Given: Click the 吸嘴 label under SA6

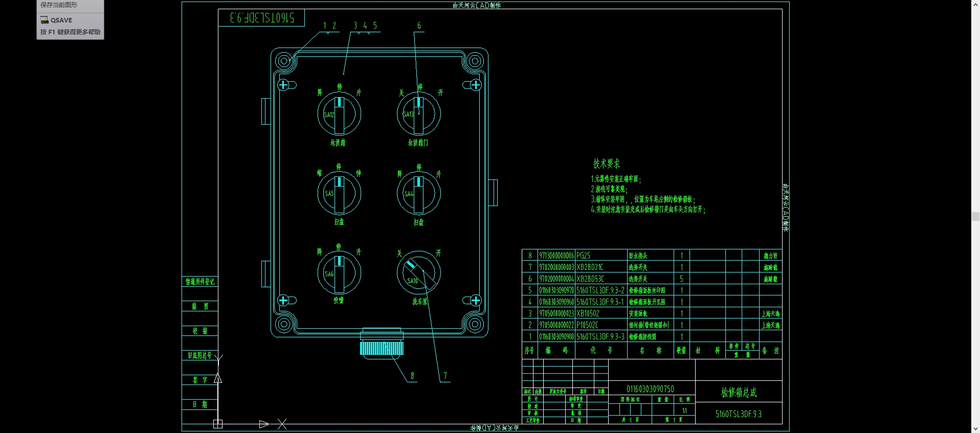Looking at the screenshot, I should 339,301.
